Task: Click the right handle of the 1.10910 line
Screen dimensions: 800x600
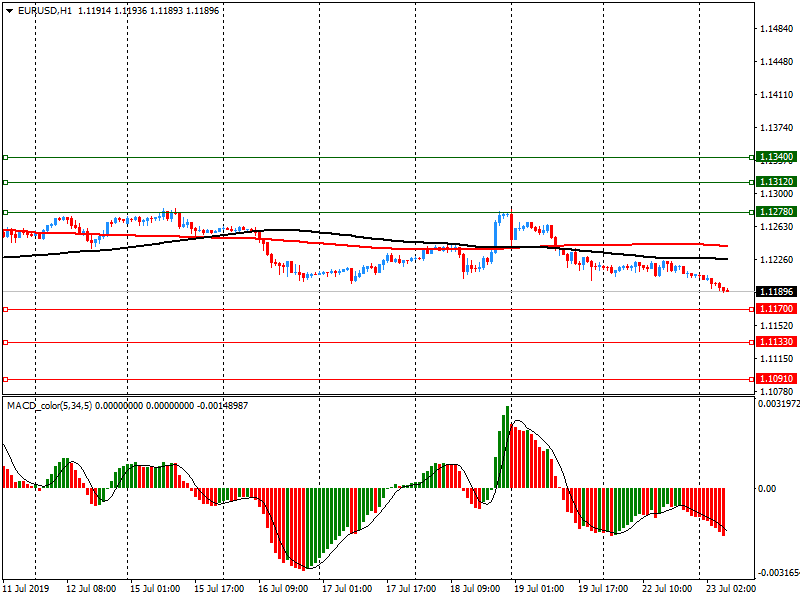Action: pos(752,380)
